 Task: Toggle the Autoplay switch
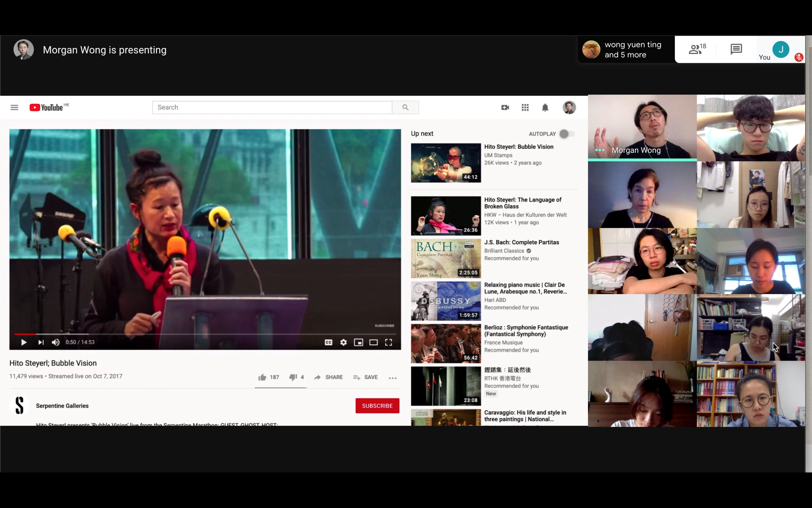(x=567, y=134)
